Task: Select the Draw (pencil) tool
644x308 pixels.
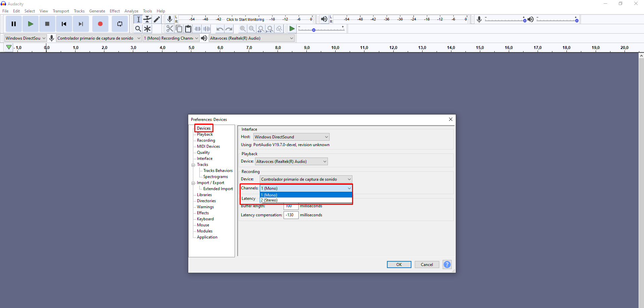Action: coord(157,19)
